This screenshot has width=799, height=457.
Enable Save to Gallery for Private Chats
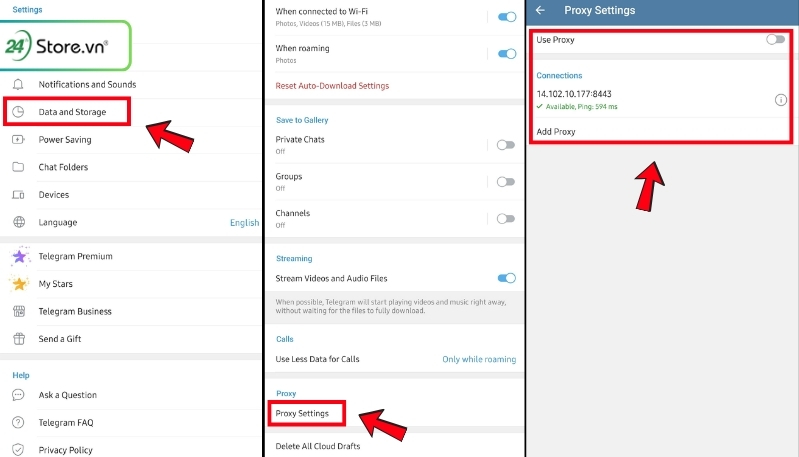click(x=505, y=145)
